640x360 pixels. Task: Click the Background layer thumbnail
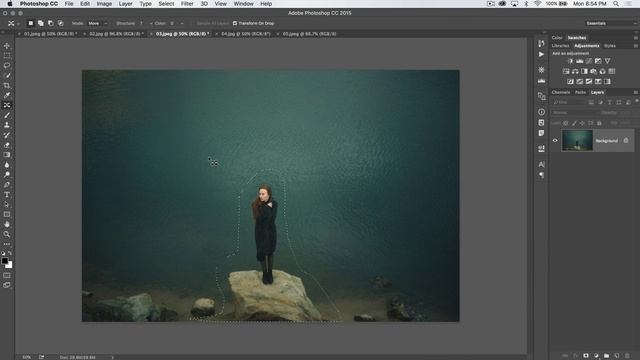tap(577, 140)
